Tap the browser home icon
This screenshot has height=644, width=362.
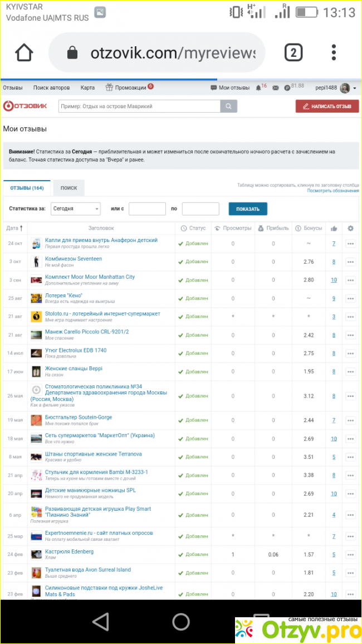pyautogui.click(x=24, y=53)
